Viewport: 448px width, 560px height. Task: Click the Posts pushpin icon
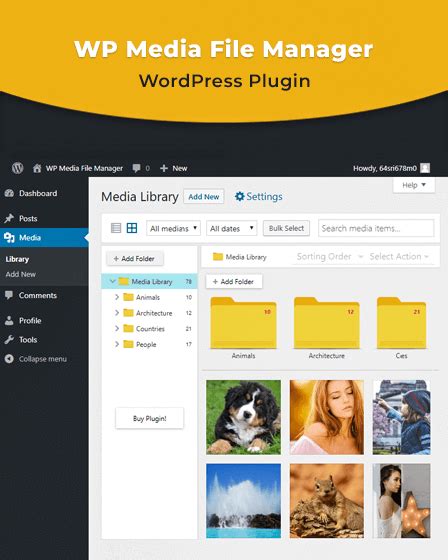pos(9,218)
